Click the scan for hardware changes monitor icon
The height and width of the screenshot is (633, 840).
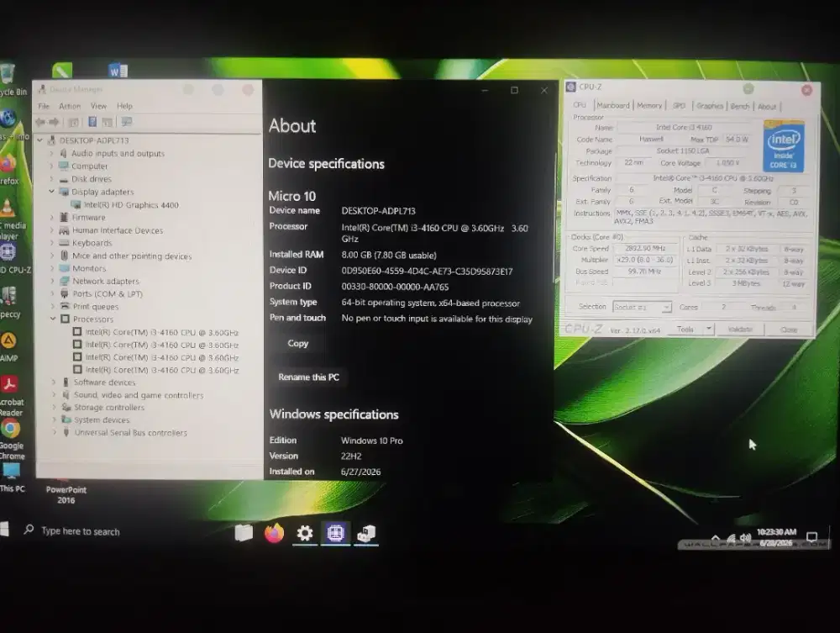pyautogui.click(x=127, y=122)
